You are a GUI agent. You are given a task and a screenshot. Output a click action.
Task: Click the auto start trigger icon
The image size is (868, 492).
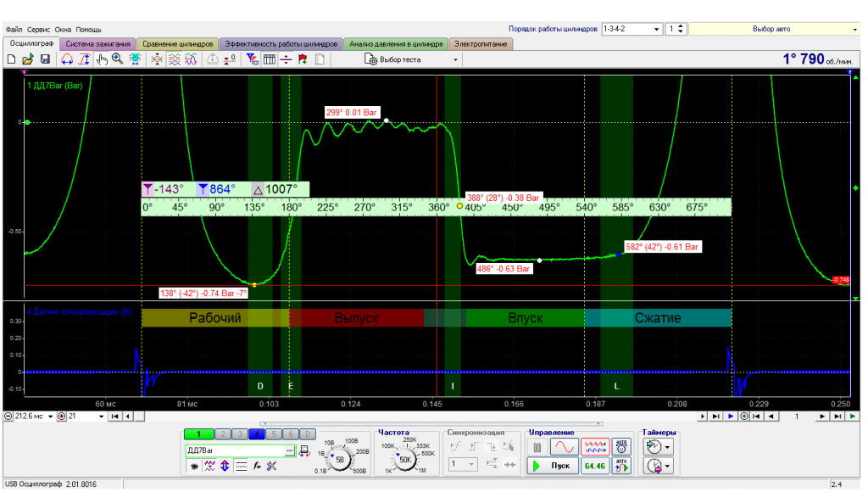point(621,466)
